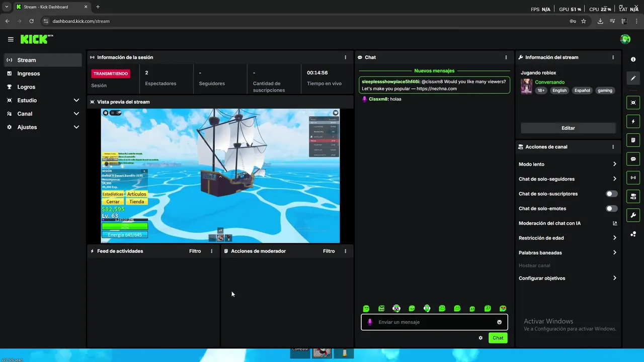Click the pencil edit icon in right sidebar

(633, 78)
